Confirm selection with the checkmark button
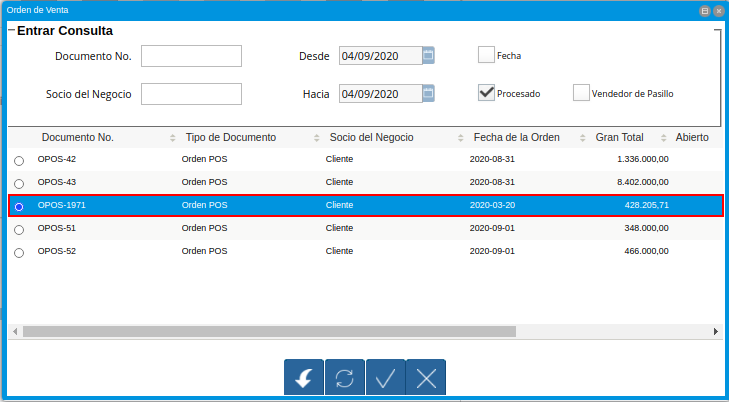729x402 pixels. 385,377
